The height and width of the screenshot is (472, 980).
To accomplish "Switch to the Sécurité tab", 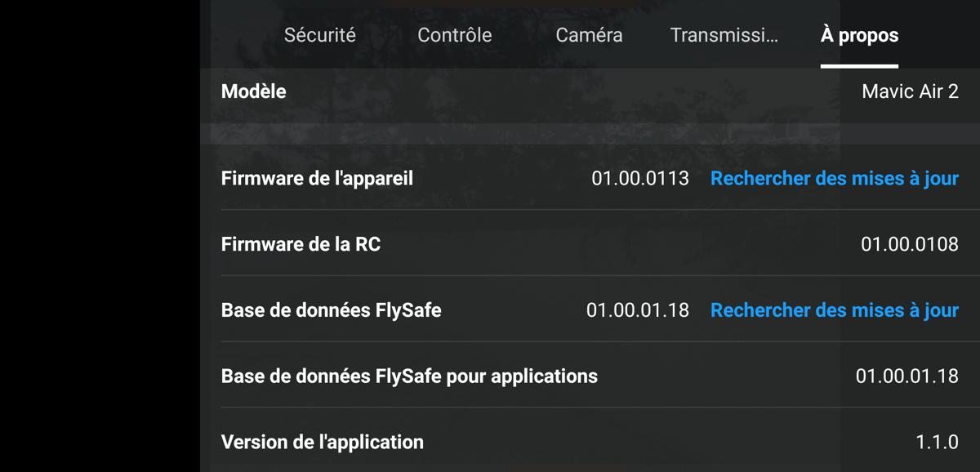I will coord(319,35).
